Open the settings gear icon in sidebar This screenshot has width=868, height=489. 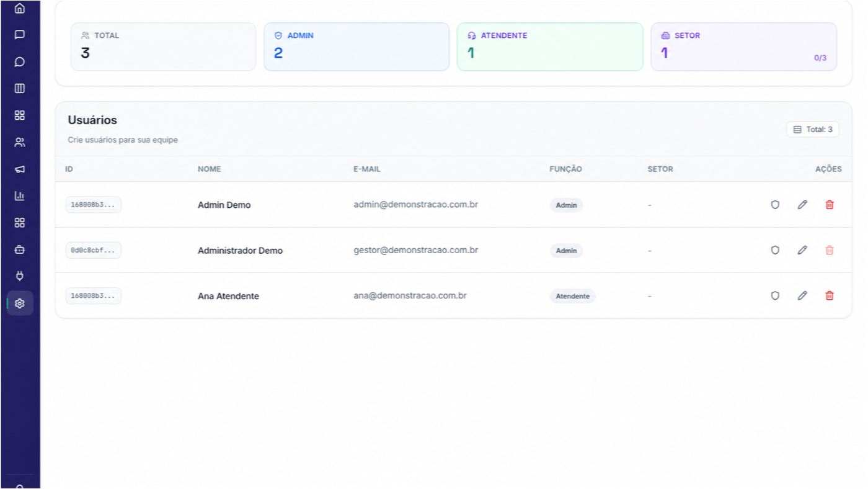click(x=19, y=303)
